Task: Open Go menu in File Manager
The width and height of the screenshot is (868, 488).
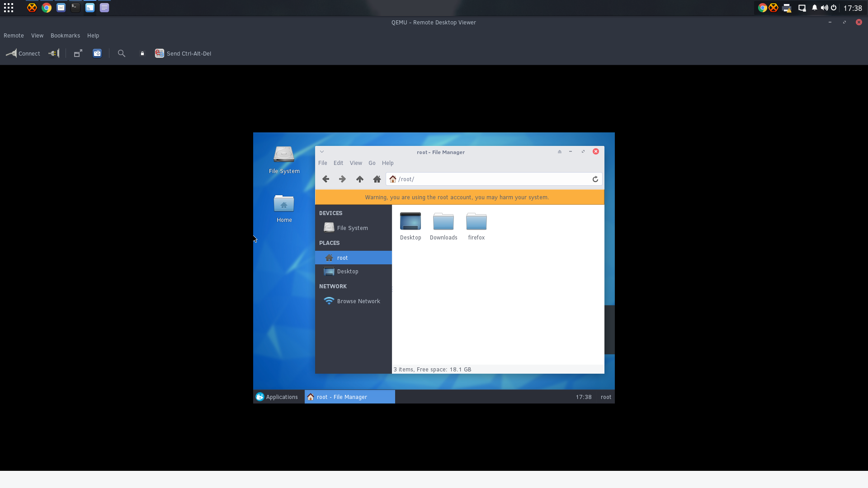Action: tap(372, 163)
